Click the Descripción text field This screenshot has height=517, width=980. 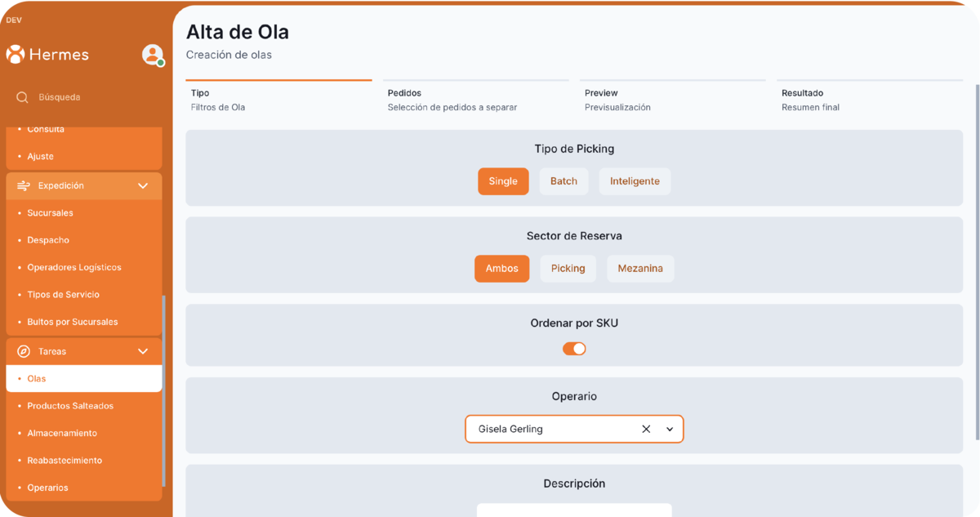[x=574, y=510]
